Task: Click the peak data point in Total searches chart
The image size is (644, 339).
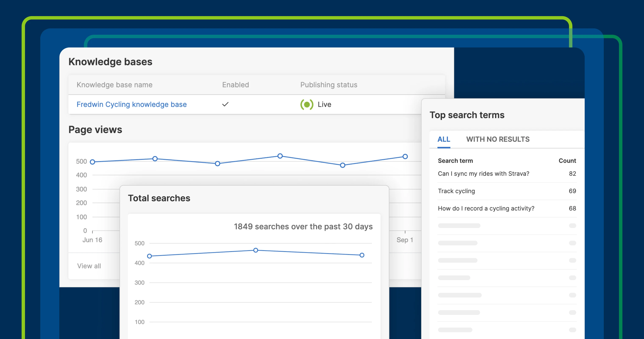Action: (x=255, y=250)
